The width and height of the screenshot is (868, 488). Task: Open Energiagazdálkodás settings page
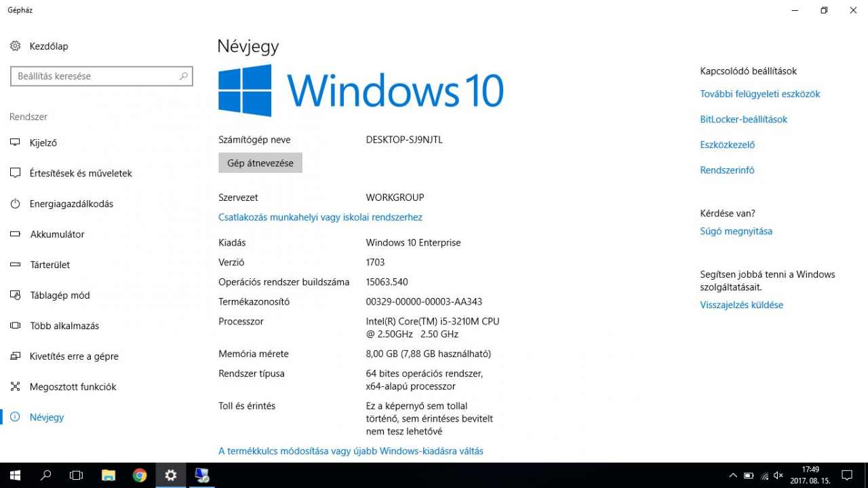pos(71,204)
